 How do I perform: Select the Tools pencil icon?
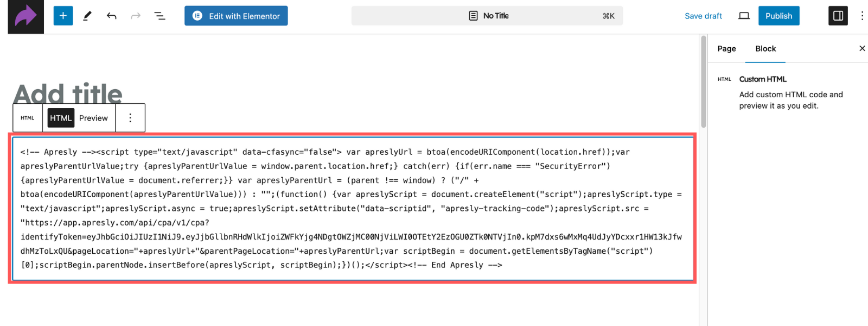click(87, 16)
